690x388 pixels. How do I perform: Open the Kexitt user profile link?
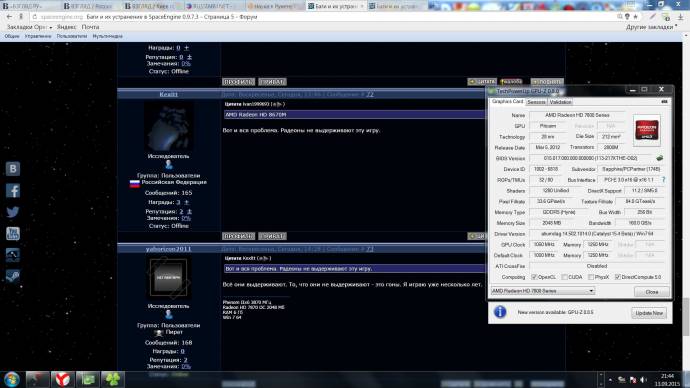tap(169, 94)
